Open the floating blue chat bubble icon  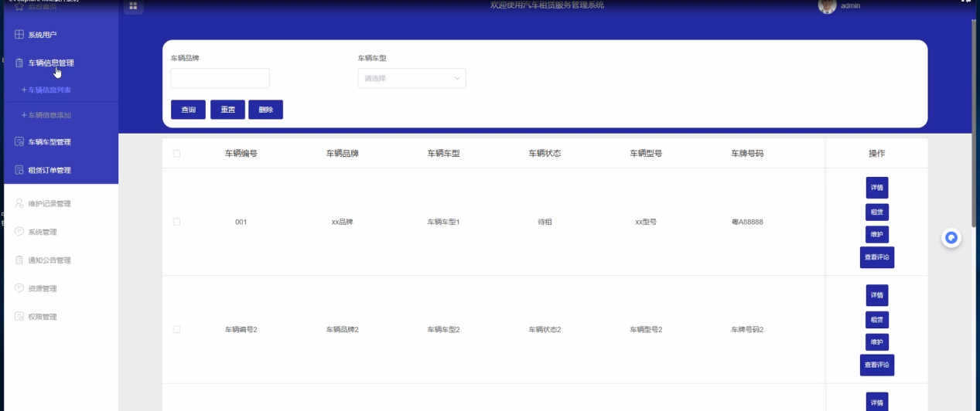pyautogui.click(x=951, y=238)
